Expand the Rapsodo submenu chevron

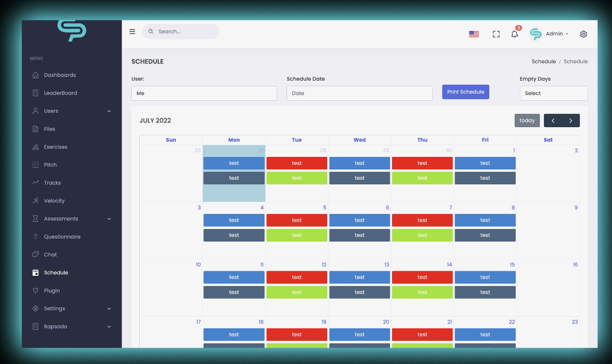pos(109,327)
